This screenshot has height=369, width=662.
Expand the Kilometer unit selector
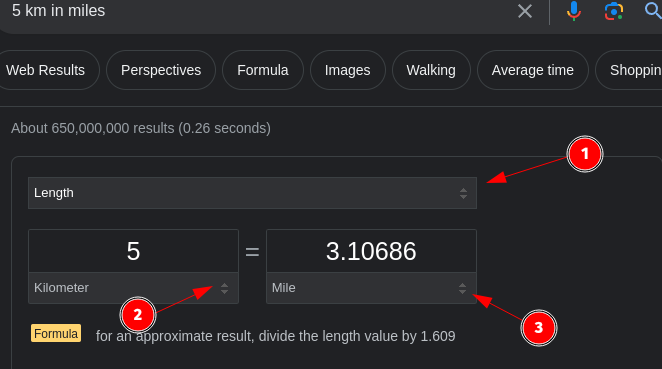pyautogui.click(x=133, y=288)
